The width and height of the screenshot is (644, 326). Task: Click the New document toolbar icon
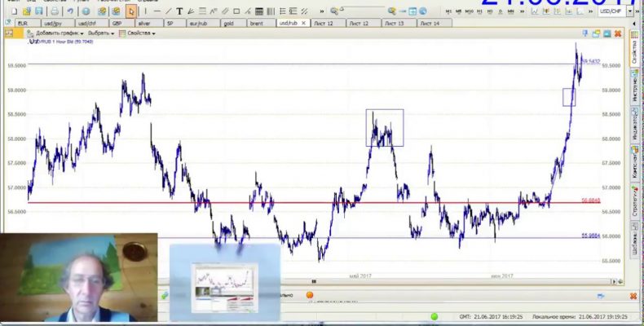(x=15, y=11)
